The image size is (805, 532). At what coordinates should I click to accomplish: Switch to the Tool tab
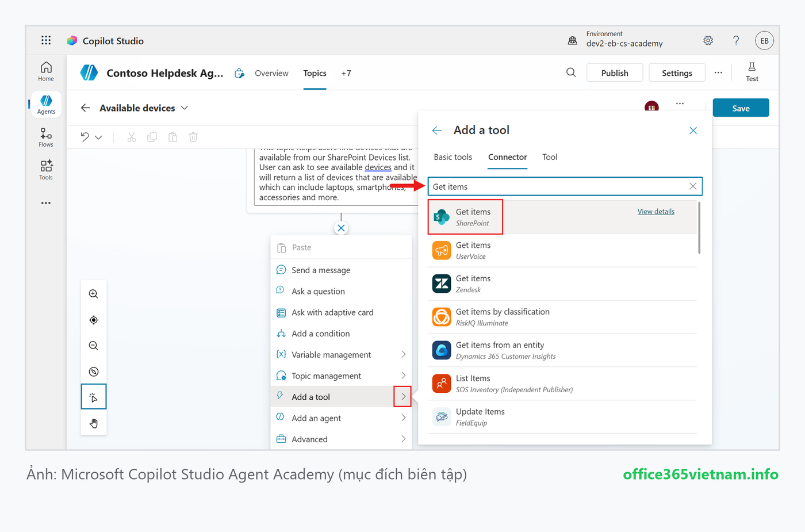(550, 157)
